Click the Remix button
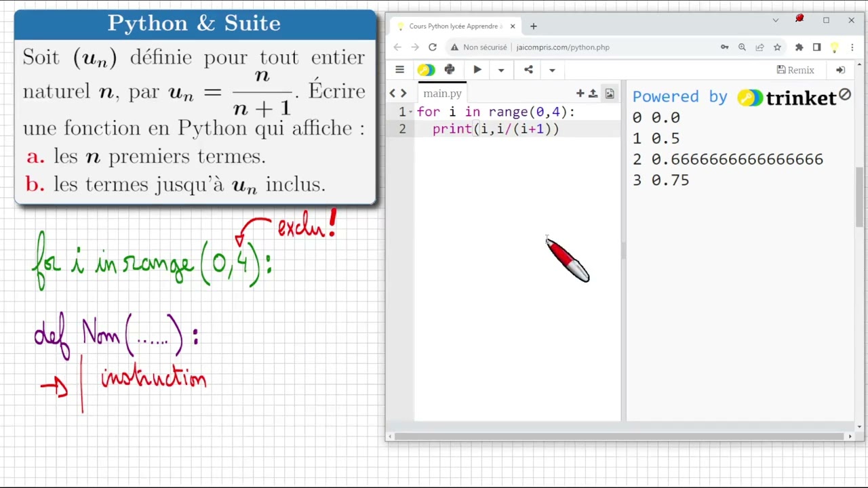 [795, 70]
